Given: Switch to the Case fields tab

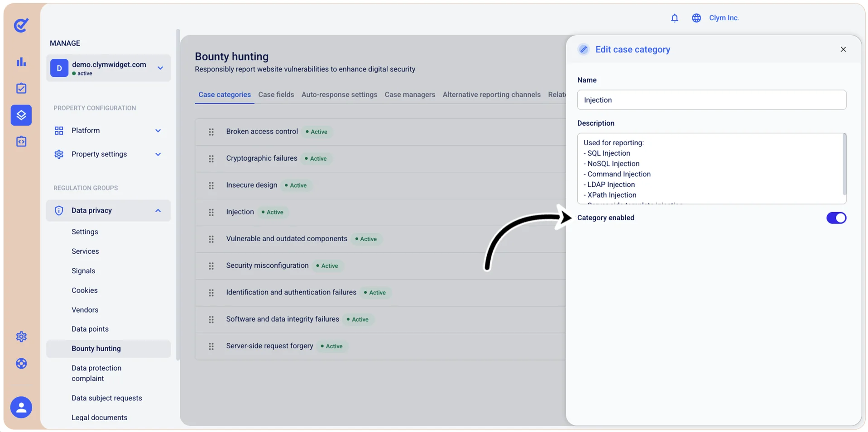Looking at the screenshot, I should [276, 95].
